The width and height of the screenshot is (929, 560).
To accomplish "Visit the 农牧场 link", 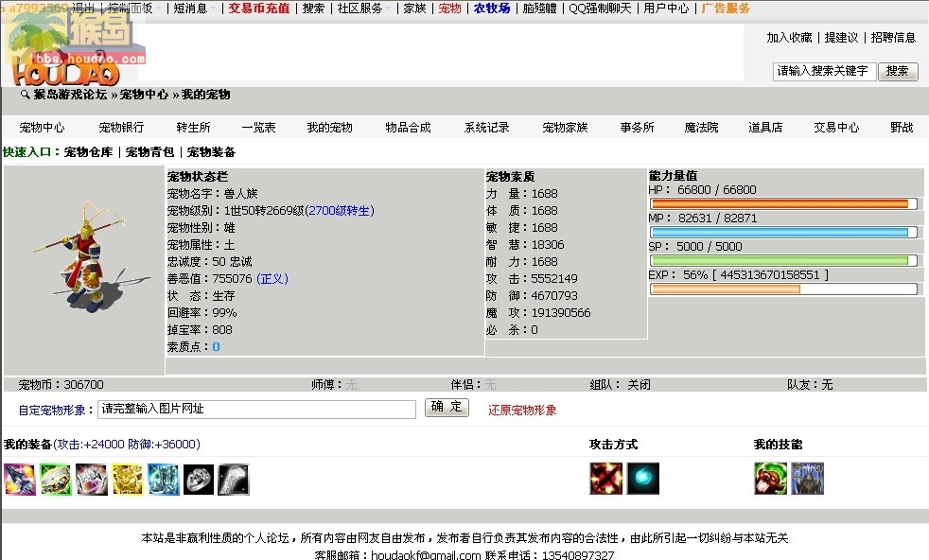I will 492,9.
